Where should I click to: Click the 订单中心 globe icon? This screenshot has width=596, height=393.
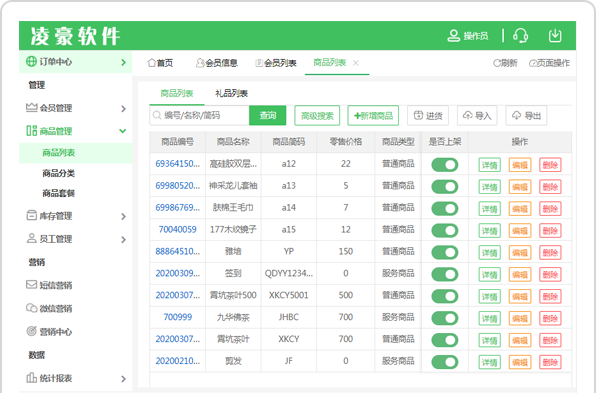[x=31, y=61]
